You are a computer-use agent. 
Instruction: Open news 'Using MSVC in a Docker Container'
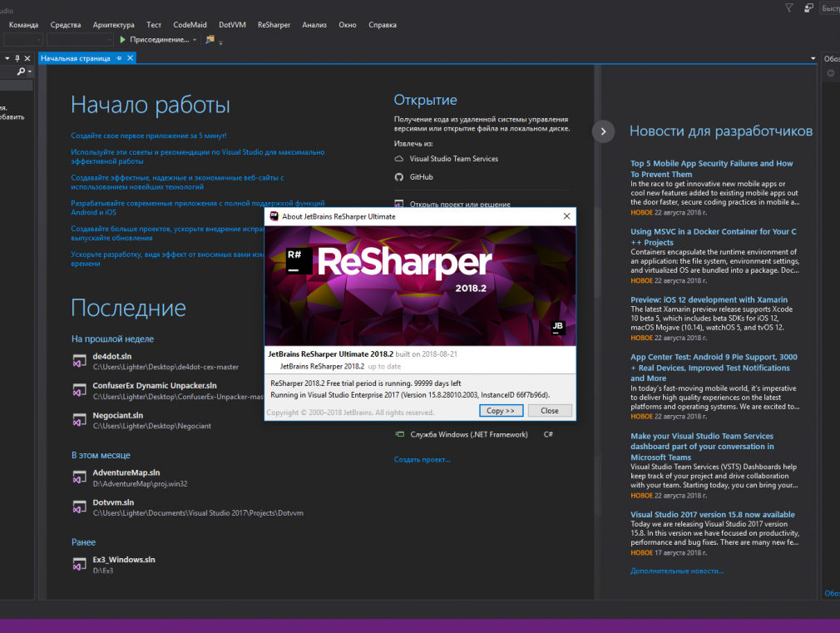pyautogui.click(x=714, y=237)
